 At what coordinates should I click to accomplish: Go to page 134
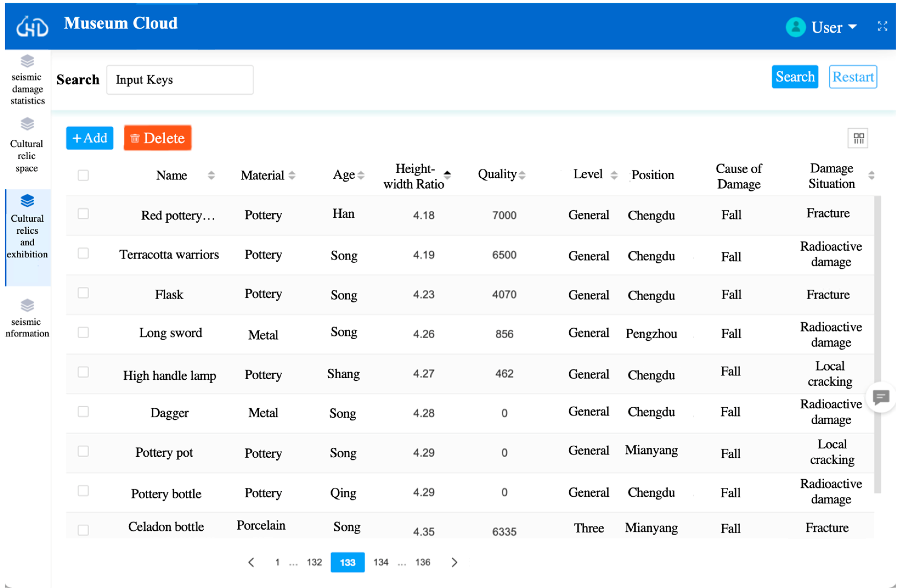click(x=381, y=562)
